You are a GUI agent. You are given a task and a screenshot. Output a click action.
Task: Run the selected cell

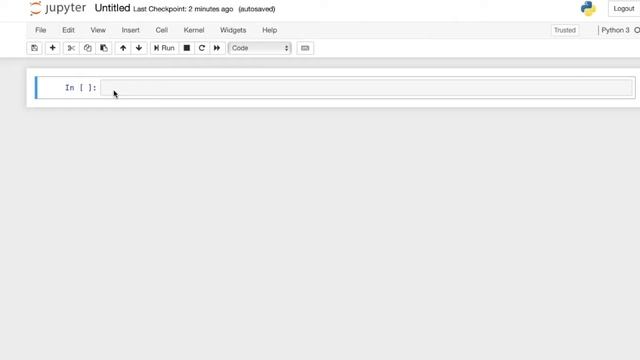coord(164,48)
